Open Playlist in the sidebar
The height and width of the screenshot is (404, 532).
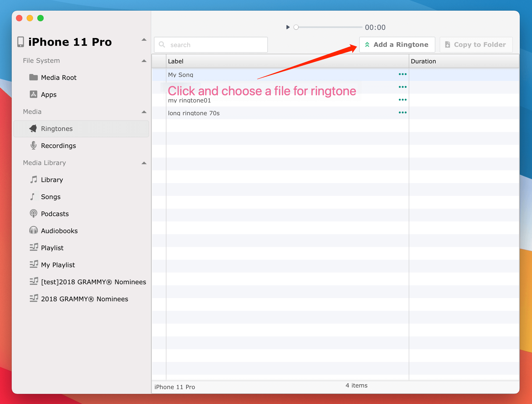click(81, 248)
